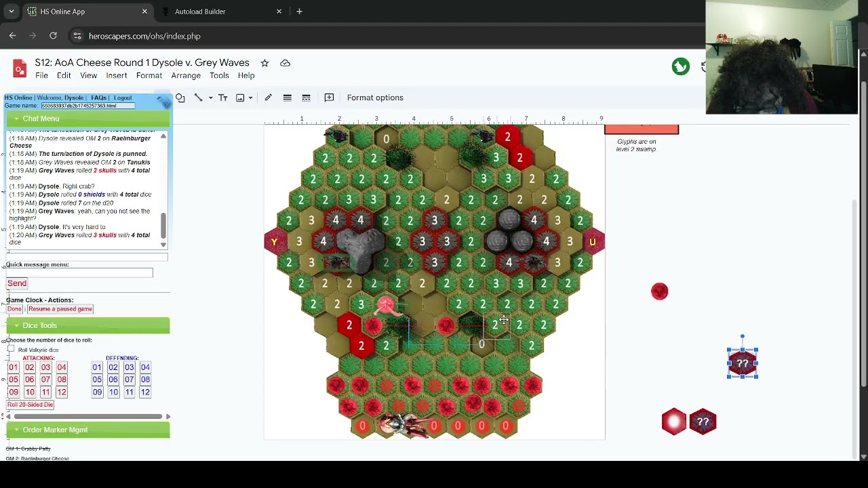868x488 pixels.
Task: Select the Shape tool in toolbar
Action: [x=180, y=98]
